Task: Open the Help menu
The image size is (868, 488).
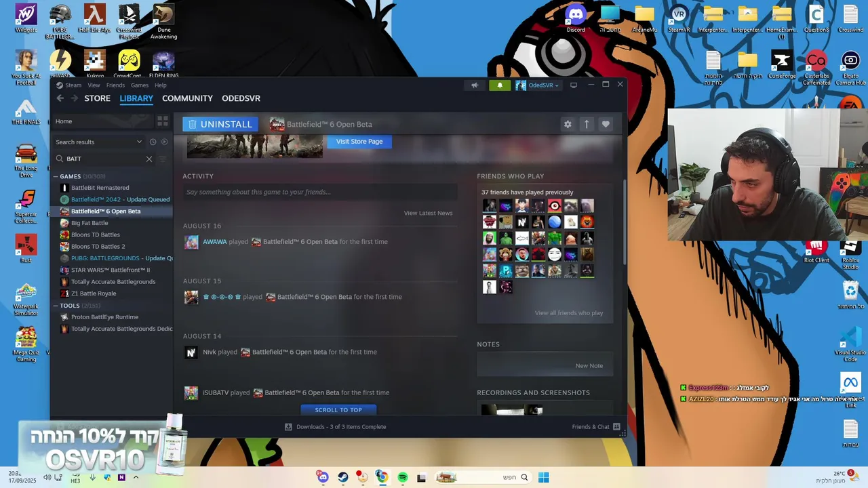Action: coord(161,85)
